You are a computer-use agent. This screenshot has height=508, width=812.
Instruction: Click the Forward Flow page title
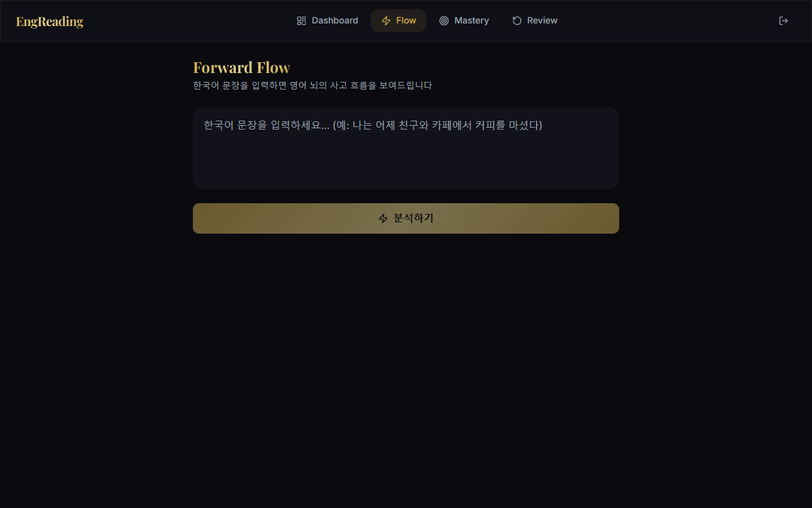pyautogui.click(x=242, y=67)
